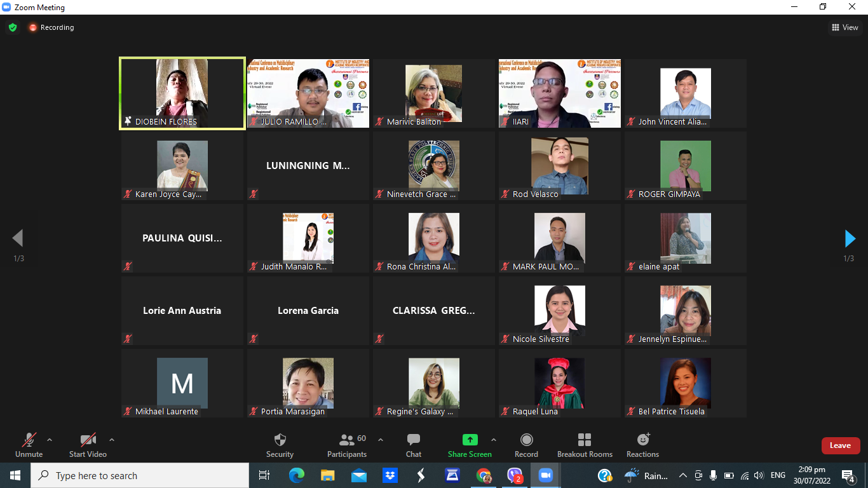Click the red Leave button
The width and height of the screenshot is (868, 488).
(840, 445)
